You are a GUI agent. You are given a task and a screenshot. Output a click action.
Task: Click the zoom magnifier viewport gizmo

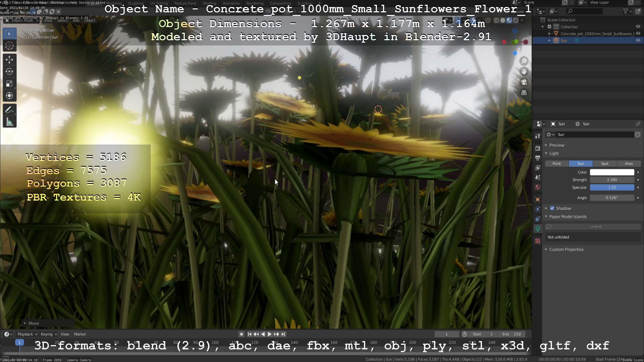coord(524,61)
